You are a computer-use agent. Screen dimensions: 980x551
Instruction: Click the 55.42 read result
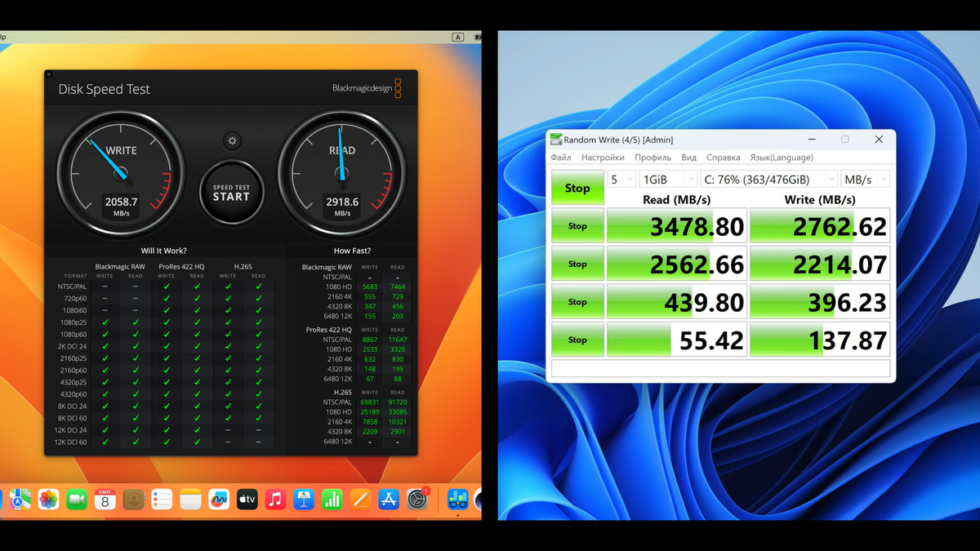[x=677, y=340]
